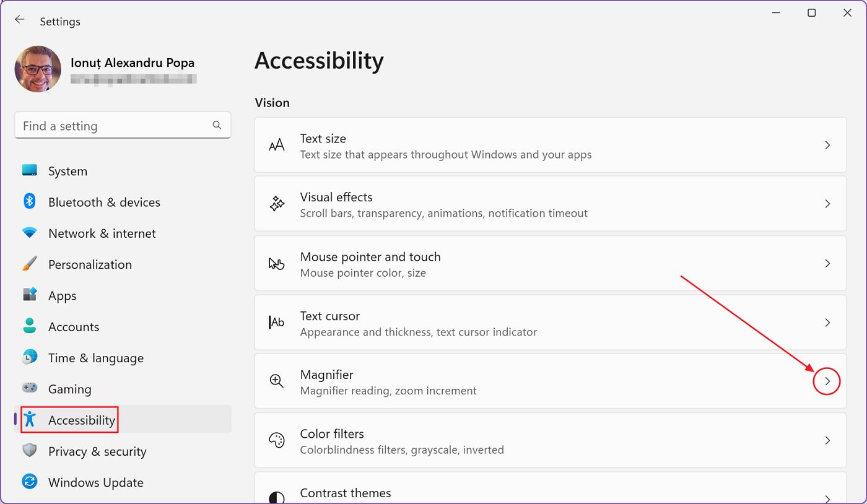This screenshot has width=867, height=504.
Task: Click the Mouse pointer and touch icon
Action: 276,264
